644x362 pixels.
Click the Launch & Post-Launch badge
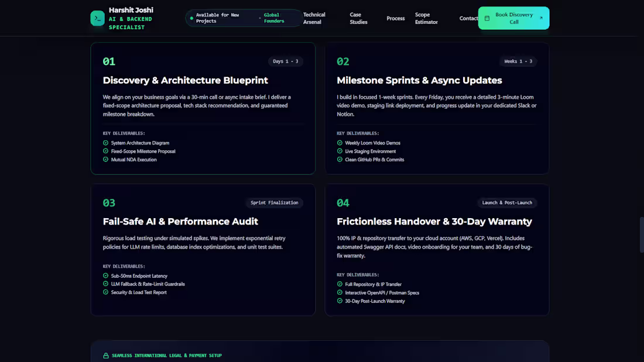pos(507,202)
